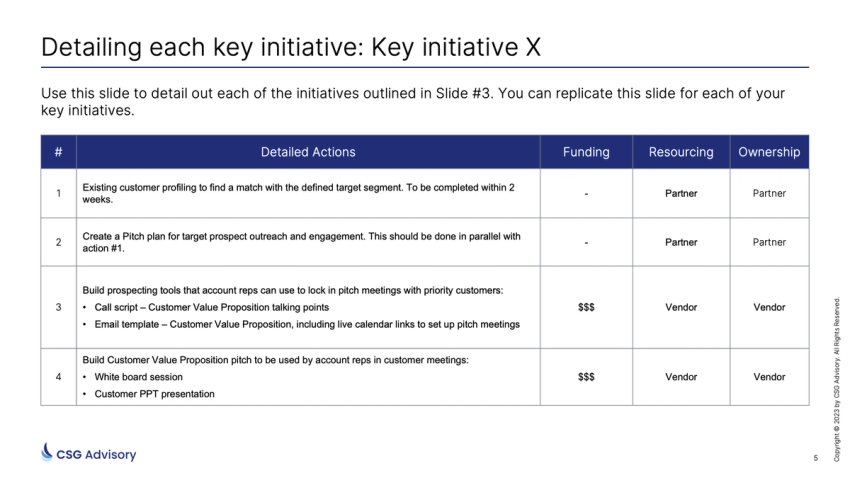This screenshot has width=850, height=478.
Task: Click row number 2 cell
Action: point(59,242)
